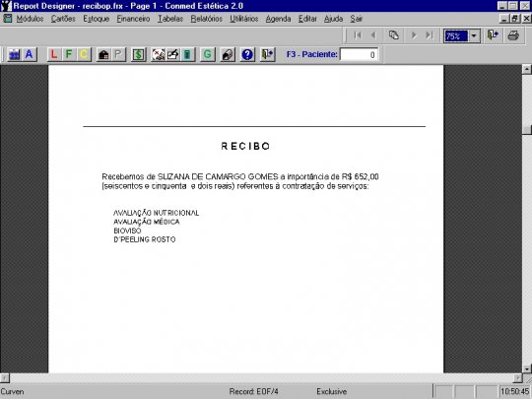Open the dollar sign financial icon
532x399 pixels.
[139, 54]
